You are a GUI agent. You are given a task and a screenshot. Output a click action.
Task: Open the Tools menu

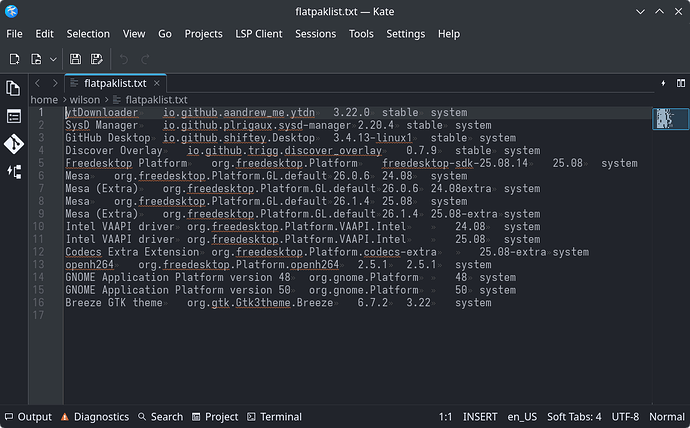click(361, 34)
